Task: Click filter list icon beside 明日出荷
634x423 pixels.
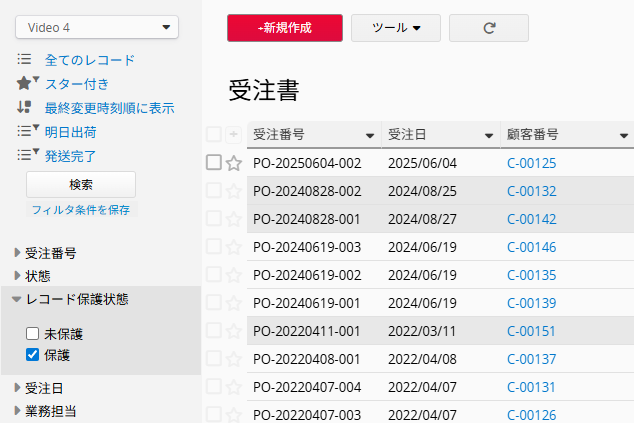Action: coord(27,131)
